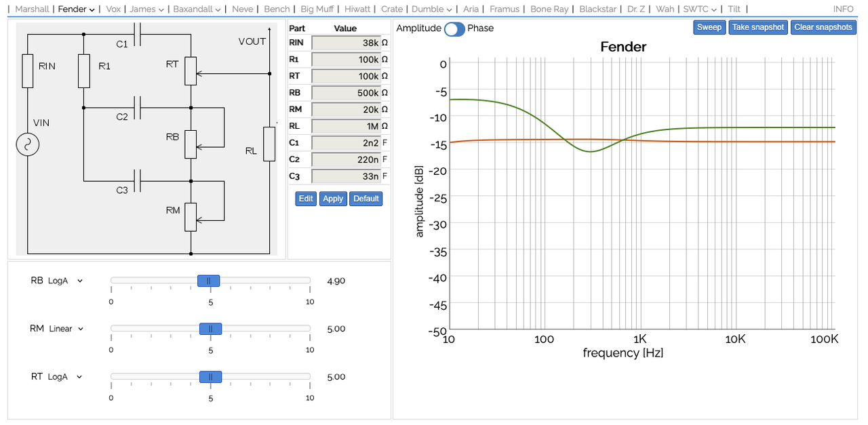Click the Edit button
The height and width of the screenshot is (425, 868).
pos(306,199)
